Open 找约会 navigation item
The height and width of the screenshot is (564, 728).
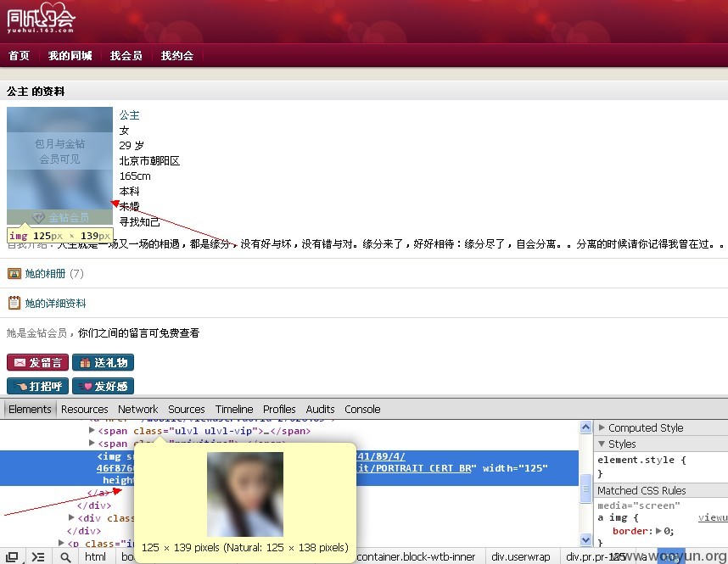pyautogui.click(x=176, y=56)
